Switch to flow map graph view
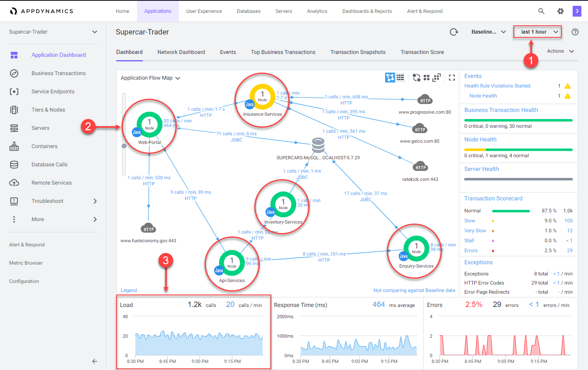Screen dimensions: 588x370 (x=390, y=78)
